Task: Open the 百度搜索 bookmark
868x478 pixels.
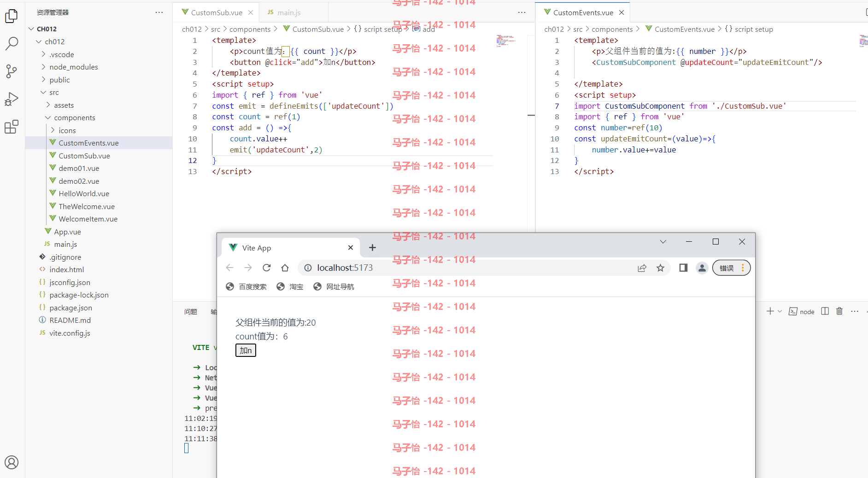Action: click(x=246, y=286)
